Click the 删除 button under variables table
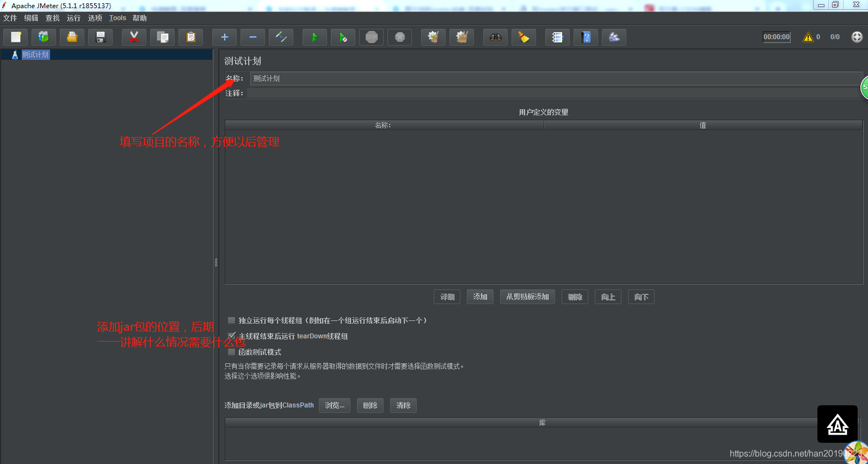868x464 pixels. point(575,296)
